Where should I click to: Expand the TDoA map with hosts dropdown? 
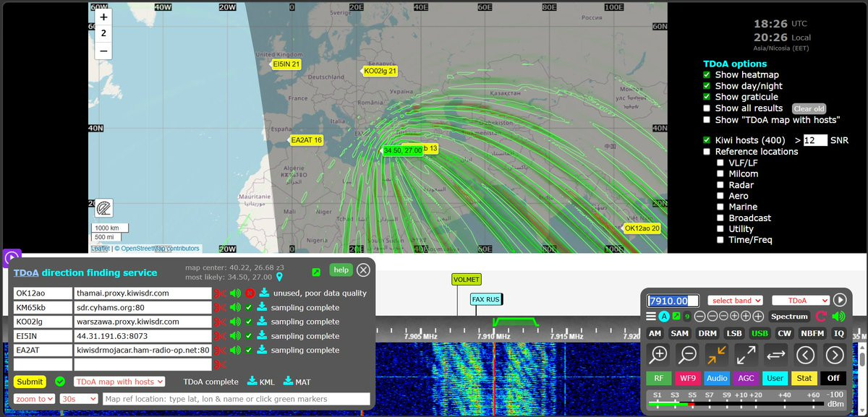[x=119, y=382]
